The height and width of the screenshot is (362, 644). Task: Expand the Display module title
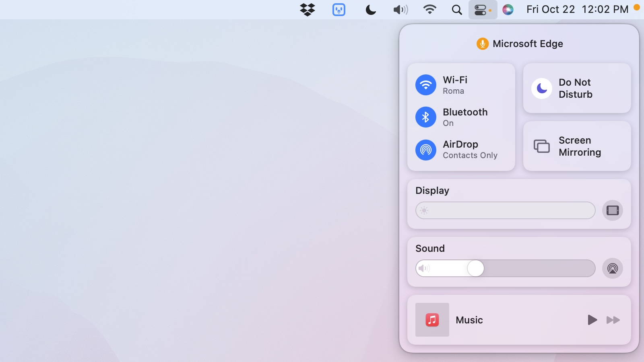(432, 190)
